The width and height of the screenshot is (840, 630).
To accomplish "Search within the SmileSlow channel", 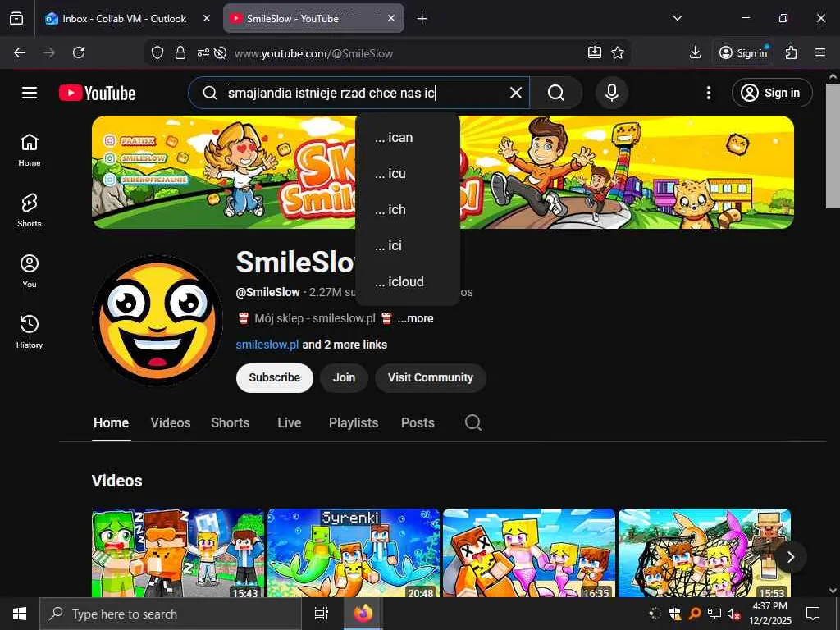I will (x=473, y=422).
